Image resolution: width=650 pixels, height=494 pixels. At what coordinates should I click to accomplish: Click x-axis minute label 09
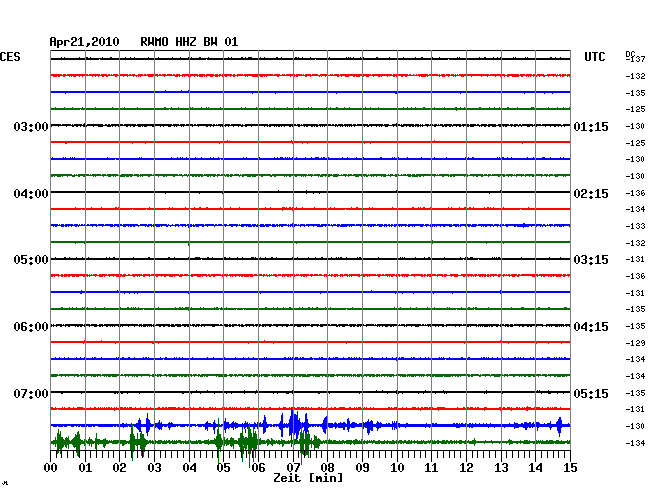point(362,467)
